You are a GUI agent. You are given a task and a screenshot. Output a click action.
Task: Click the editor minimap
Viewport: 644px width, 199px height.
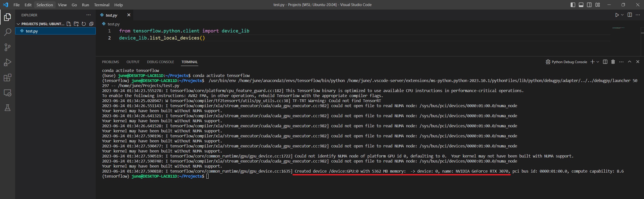click(x=618, y=28)
